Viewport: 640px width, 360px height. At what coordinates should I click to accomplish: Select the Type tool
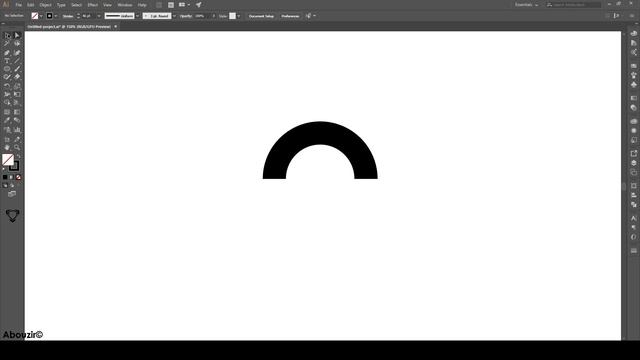(7, 60)
